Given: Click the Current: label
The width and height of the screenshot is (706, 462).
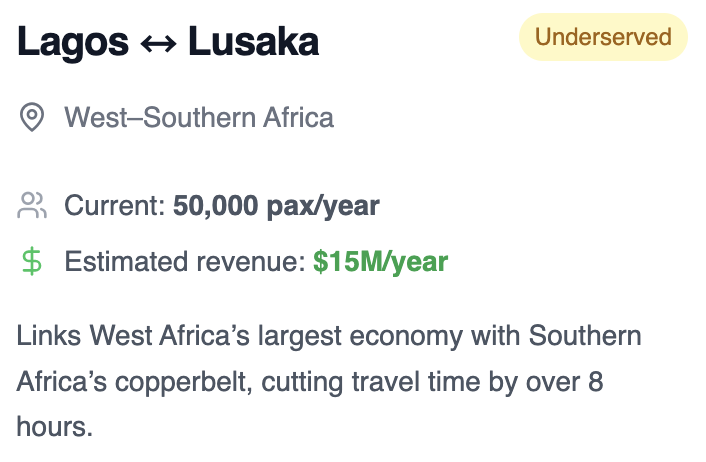Looking at the screenshot, I should 115,206.
